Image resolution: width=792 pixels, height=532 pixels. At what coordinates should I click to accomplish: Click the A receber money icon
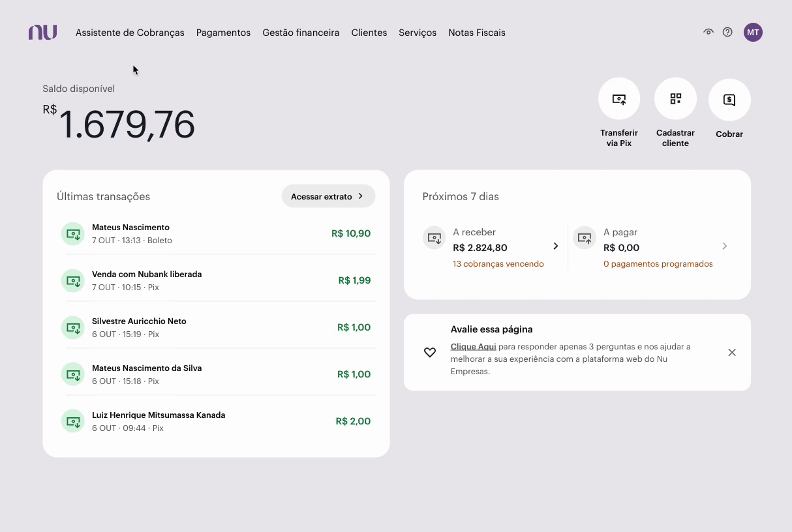[434, 238]
